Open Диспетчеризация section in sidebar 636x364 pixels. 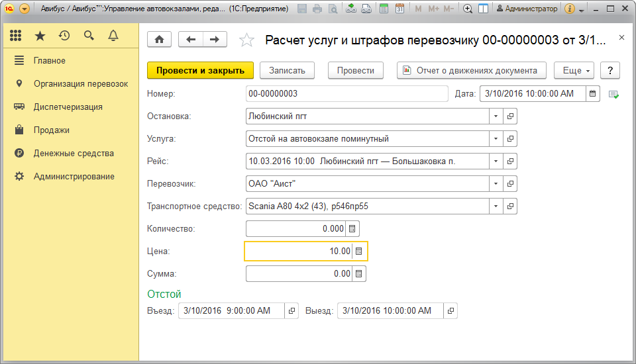68,107
